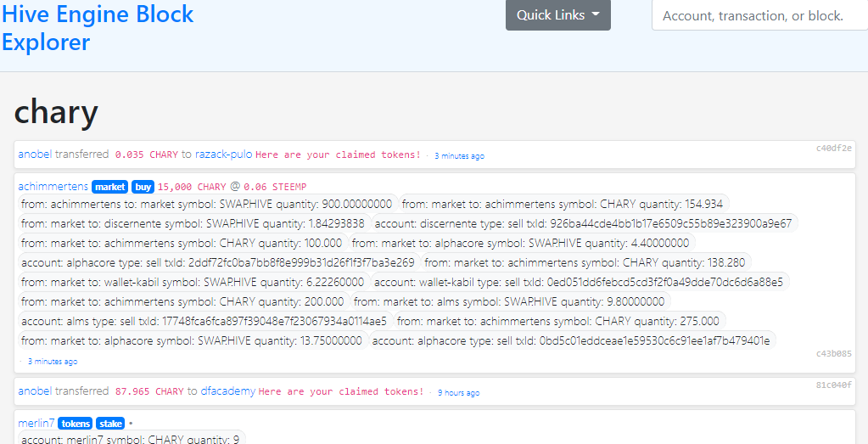The image size is (868, 444).
Task: Select the 'chary' page heading
Action: pyautogui.click(x=56, y=110)
